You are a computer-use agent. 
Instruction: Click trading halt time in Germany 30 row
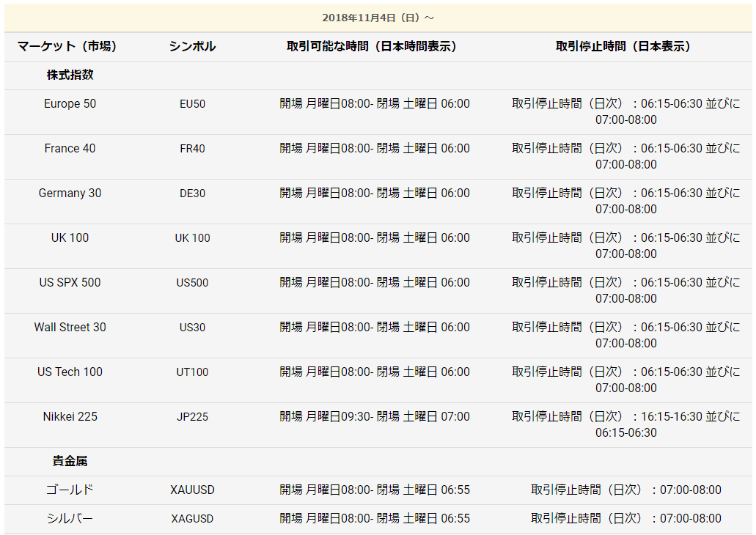coord(625,201)
